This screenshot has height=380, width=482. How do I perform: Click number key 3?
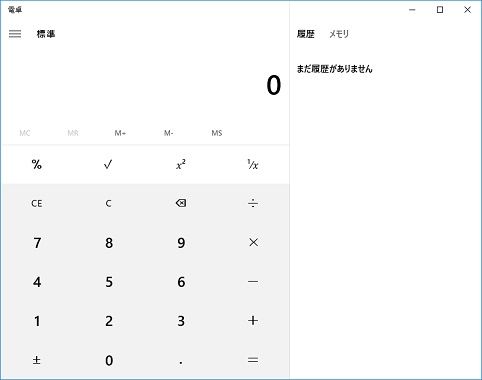[181, 321]
